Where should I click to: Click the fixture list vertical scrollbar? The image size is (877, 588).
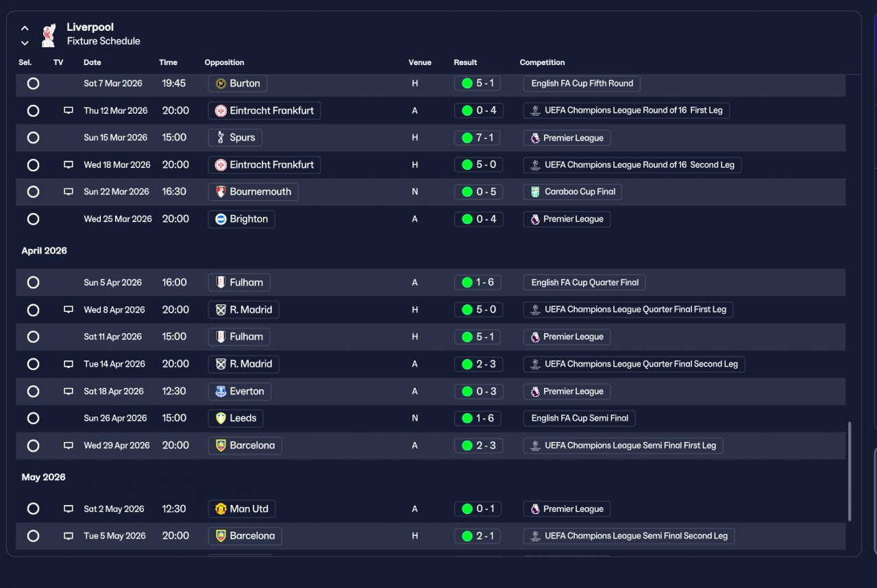tap(850, 471)
